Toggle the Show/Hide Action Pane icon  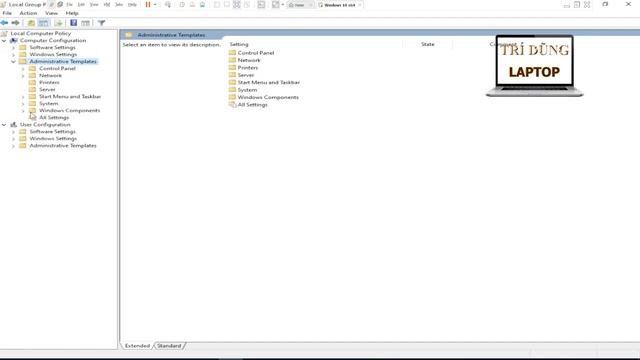[x=85, y=23]
